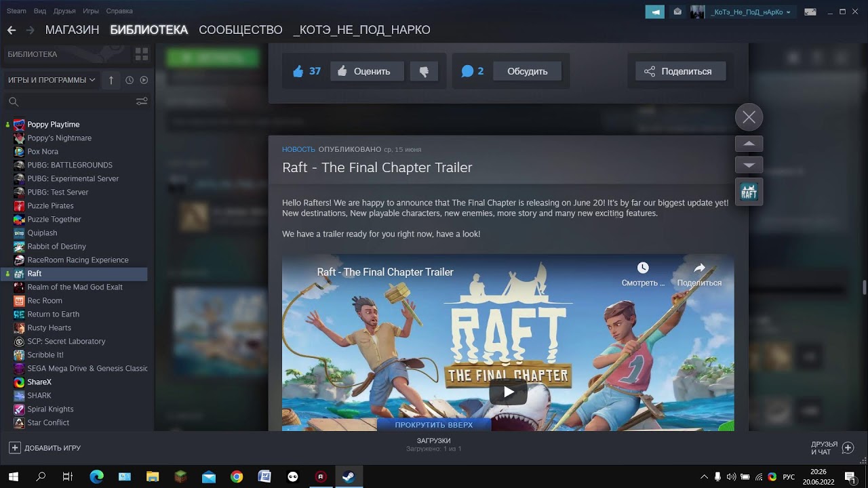Open the inbox envelope icon
Viewport: 868px width, 488px height.
(677, 12)
